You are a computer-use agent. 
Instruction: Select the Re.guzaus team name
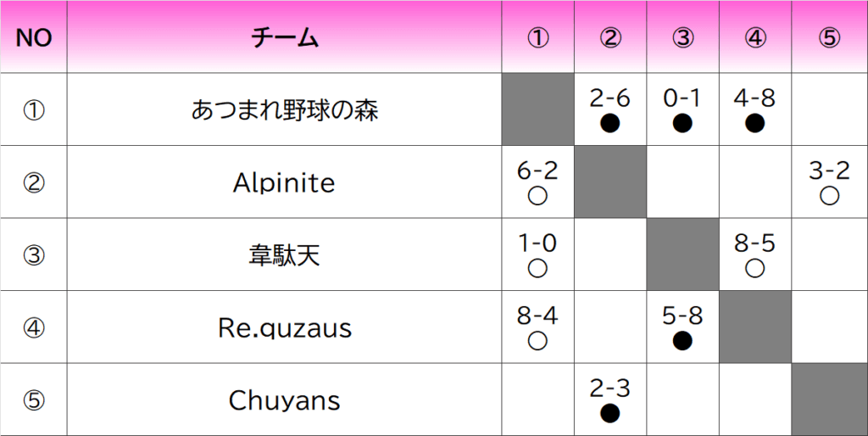[x=284, y=327]
